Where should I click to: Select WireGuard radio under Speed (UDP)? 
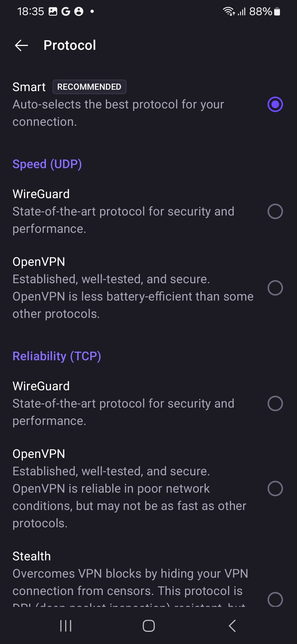[275, 211]
